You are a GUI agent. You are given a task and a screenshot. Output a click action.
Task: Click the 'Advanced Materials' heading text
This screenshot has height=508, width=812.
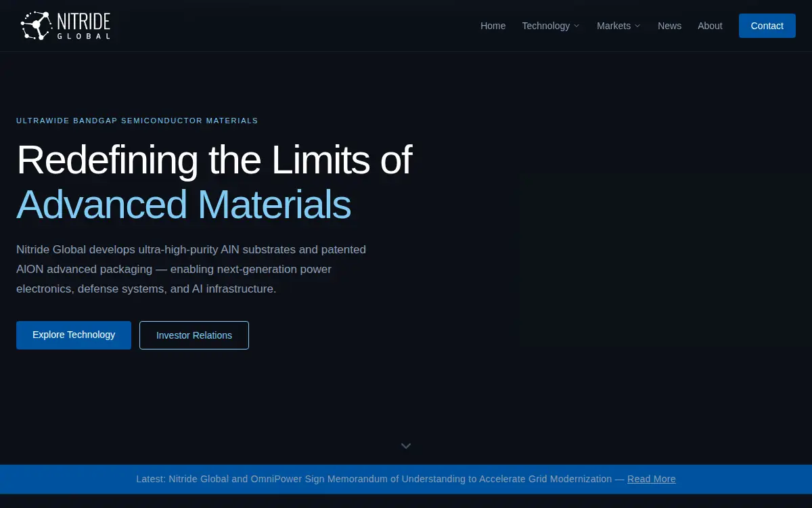[183, 205]
